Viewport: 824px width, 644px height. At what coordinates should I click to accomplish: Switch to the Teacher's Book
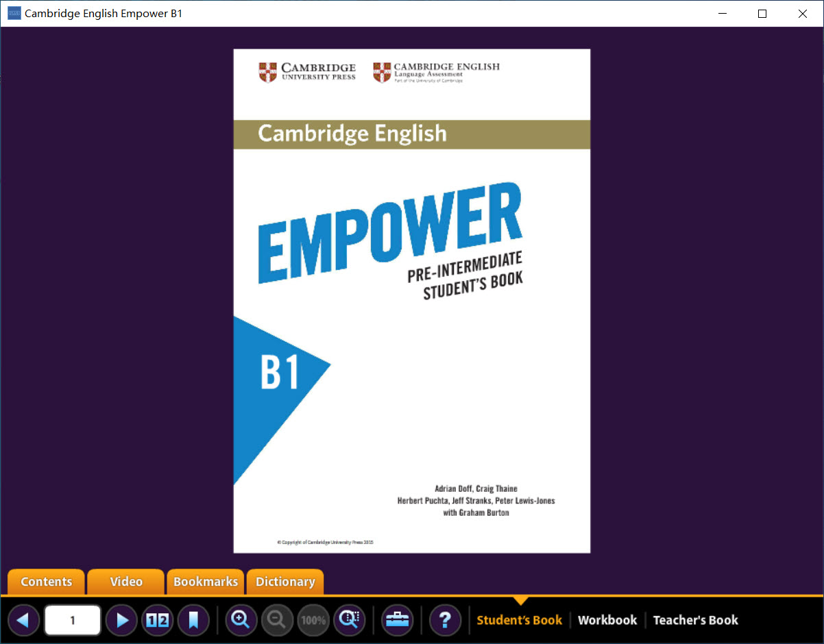point(696,620)
